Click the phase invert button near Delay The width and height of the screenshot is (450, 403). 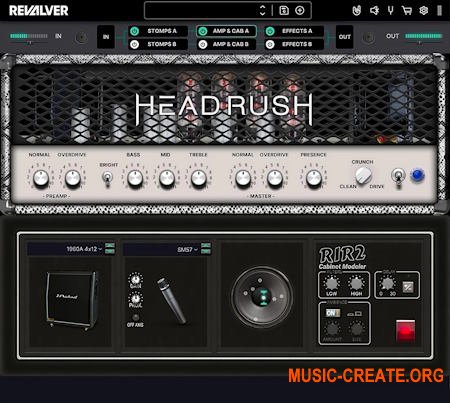[408, 287]
